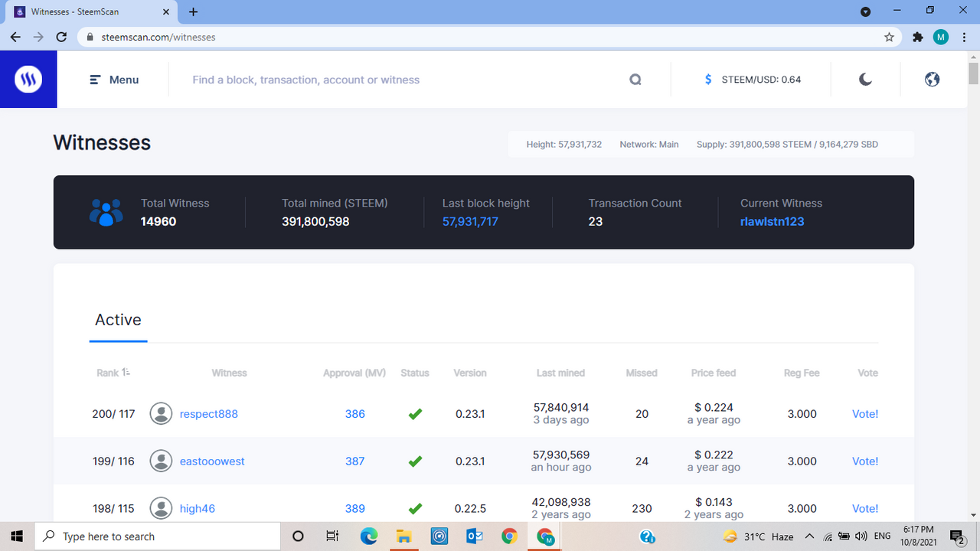Vote for witness respect888
980x551 pixels.
pyautogui.click(x=865, y=414)
